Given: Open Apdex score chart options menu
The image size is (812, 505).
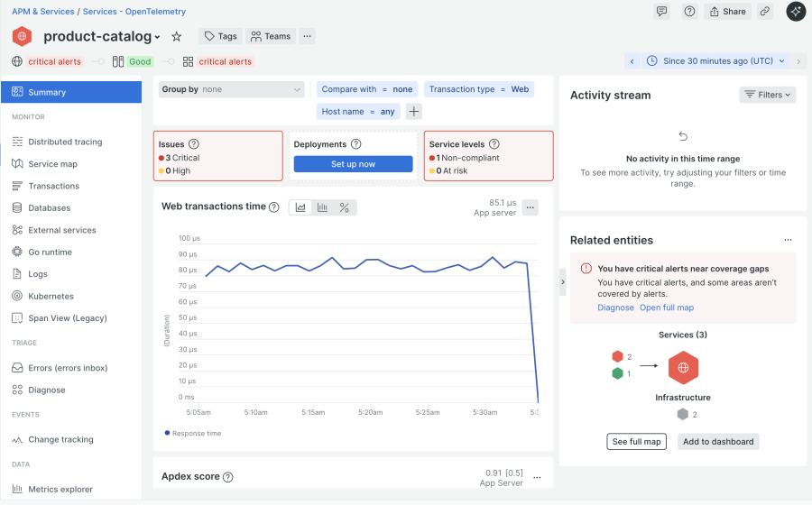Looking at the screenshot, I should click(537, 477).
